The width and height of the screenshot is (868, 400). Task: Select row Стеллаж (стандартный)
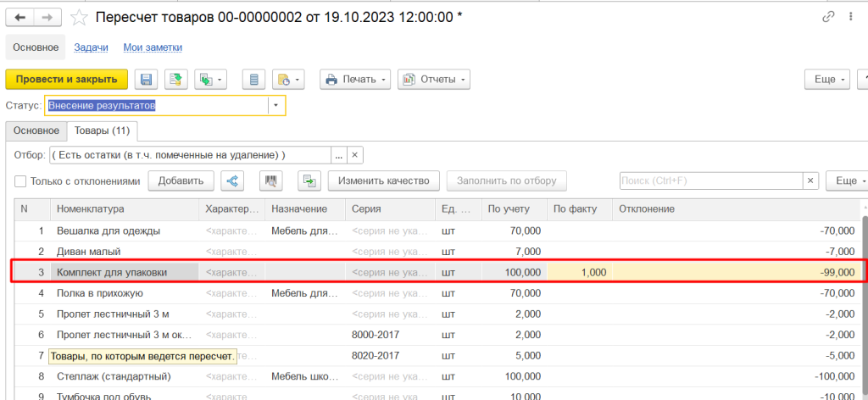[437, 377]
